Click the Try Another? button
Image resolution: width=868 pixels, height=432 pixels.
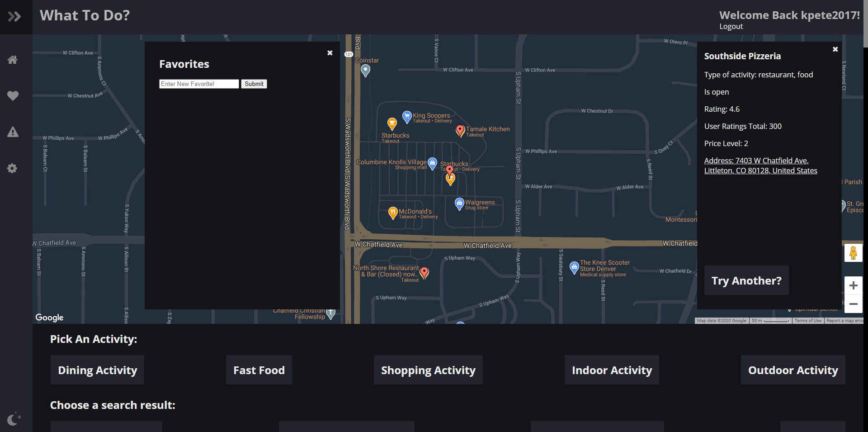click(746, 280)
